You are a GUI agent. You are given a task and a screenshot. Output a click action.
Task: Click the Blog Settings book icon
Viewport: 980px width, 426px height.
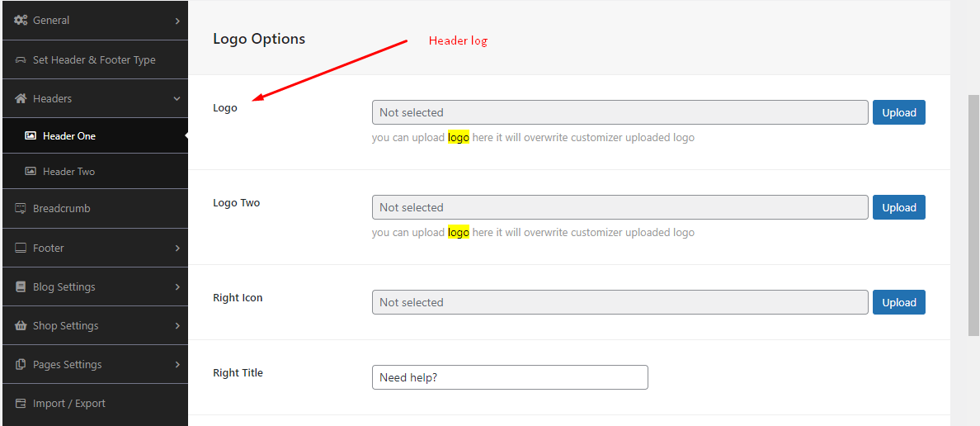tap(21, 287)
